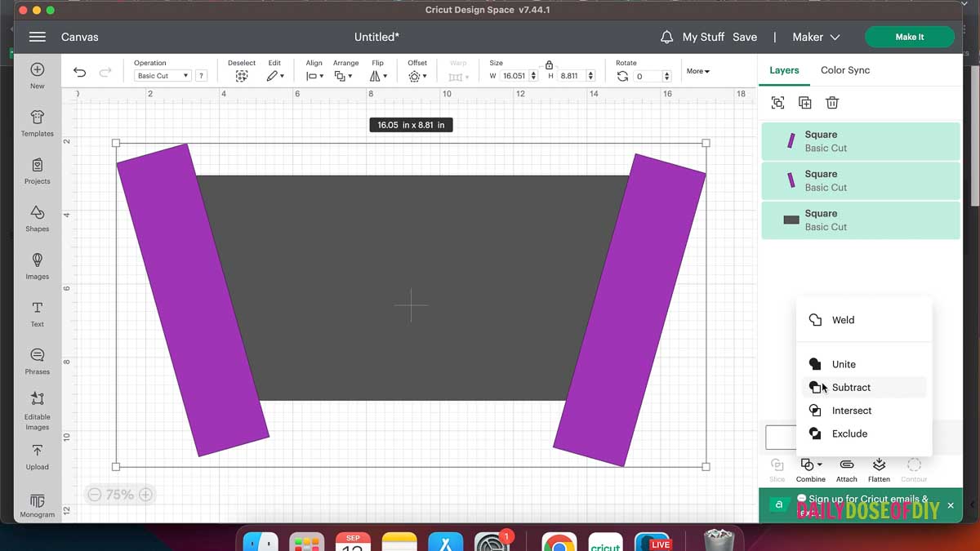The width and height of the screenshot is (980, 551).
Task: Expand the Maker machine dropdown
Action: 815,37
